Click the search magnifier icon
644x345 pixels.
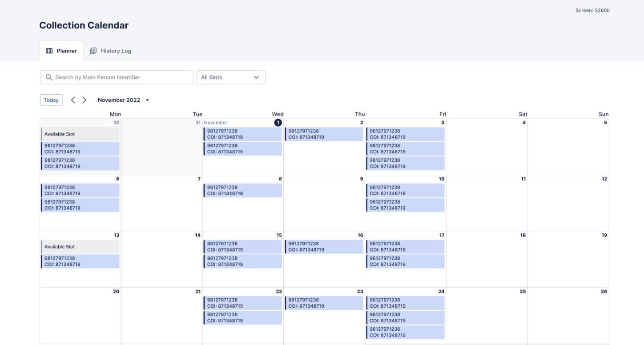(49, 77)
